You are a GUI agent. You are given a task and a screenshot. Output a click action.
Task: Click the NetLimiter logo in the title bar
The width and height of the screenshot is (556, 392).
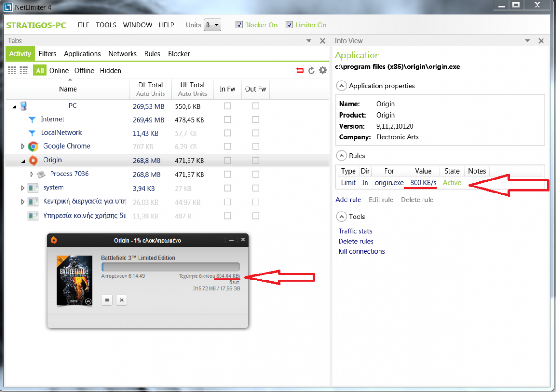(x=7, y=6)
